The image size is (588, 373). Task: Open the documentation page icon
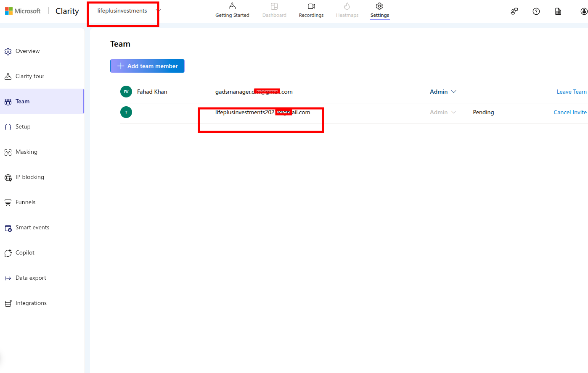[558, 11]
